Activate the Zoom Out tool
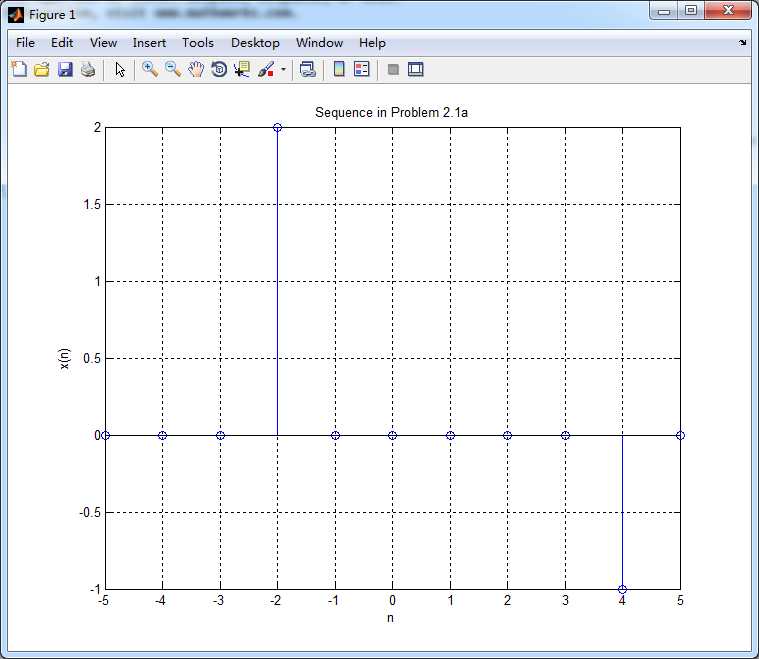Viewport: 759px width, 659px height. tap(173, 69)
